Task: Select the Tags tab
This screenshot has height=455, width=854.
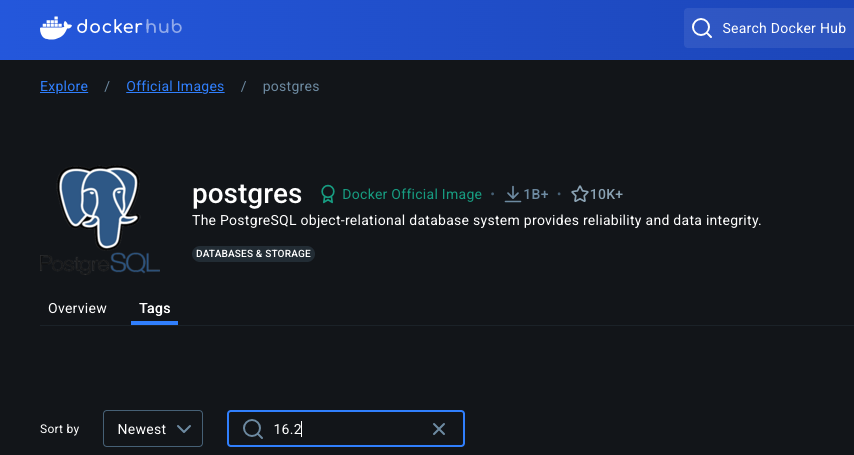Action: click(x=155, y=308)
